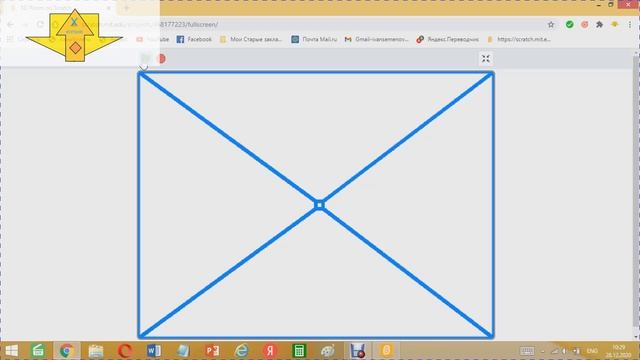640x360 pixels.
Task: Open the Calculator from the taskbar
Action: [x=299, y=351]
